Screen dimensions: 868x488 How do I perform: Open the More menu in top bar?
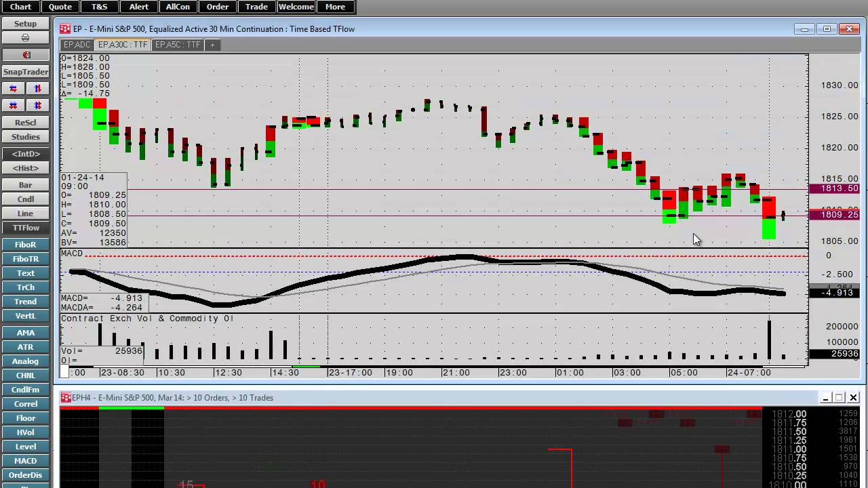pyautogui.click(x=335, y=7)
